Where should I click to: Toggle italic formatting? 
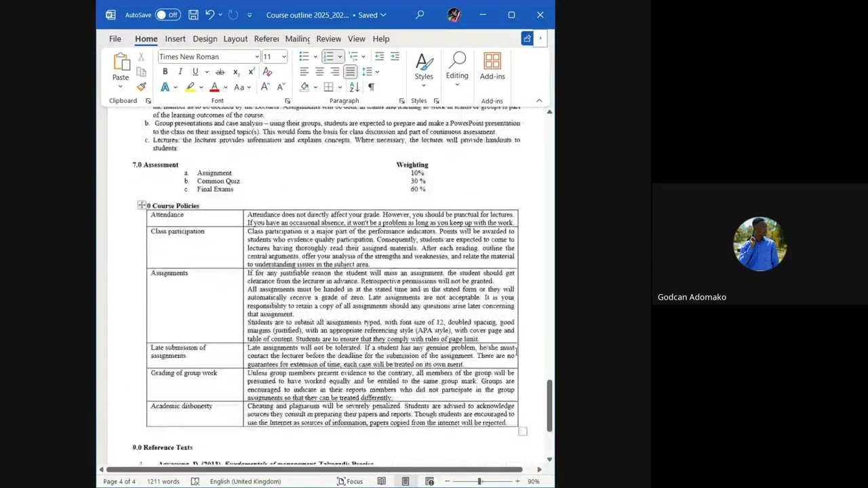[x=180, y=72]
